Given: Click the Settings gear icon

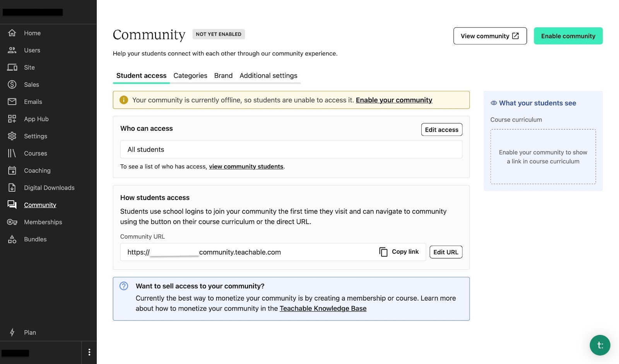Looking at the screenshot, I should tap(12, 136).
